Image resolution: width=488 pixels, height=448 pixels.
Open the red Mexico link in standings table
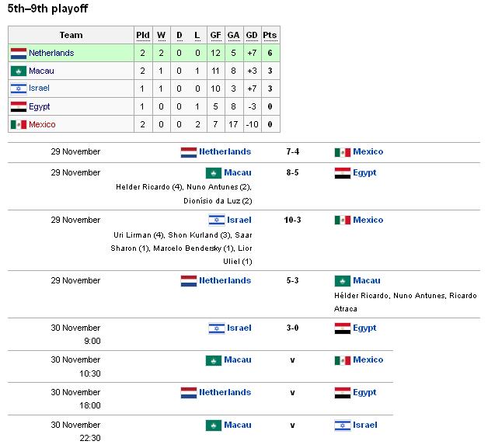point(42,125)
